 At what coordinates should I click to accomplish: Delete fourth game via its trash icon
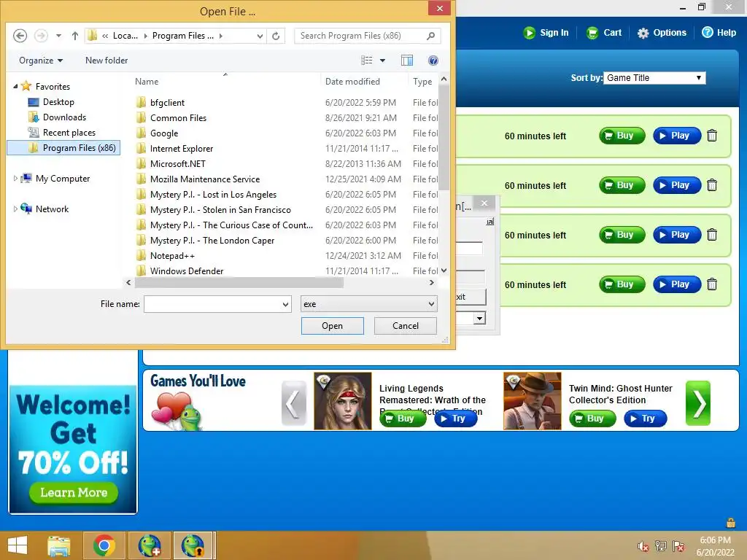coord(712,284)
